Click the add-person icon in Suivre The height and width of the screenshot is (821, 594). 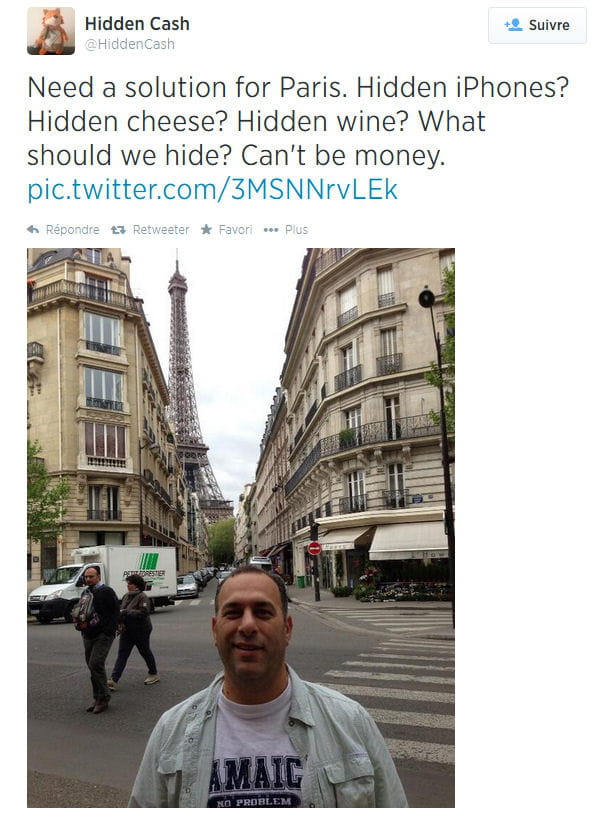pyautogui.click(x=513, y=25)
